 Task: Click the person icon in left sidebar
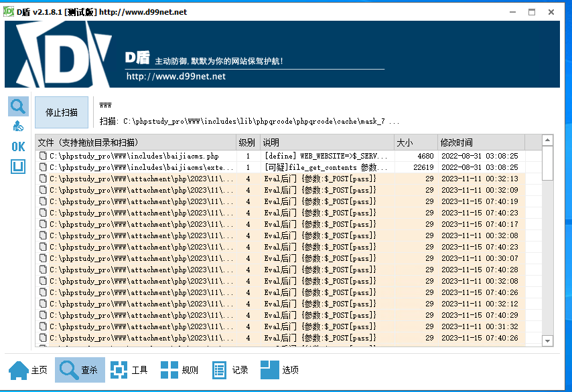(18, 126)
